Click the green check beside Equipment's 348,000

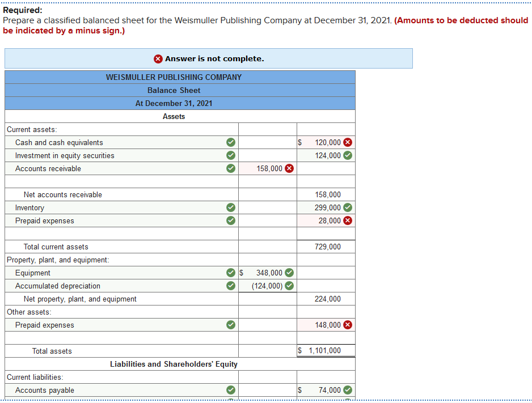289,273
